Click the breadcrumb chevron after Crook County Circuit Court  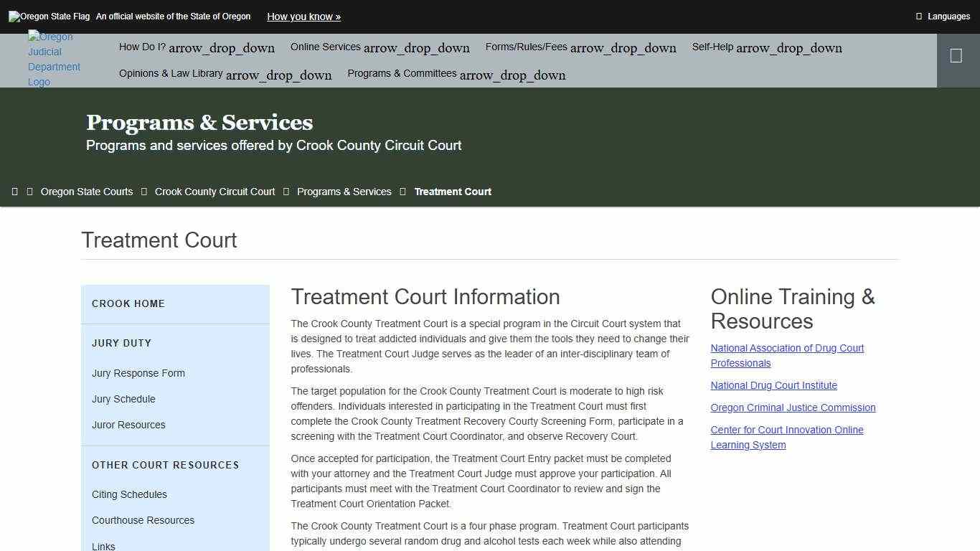click(286, 191)
